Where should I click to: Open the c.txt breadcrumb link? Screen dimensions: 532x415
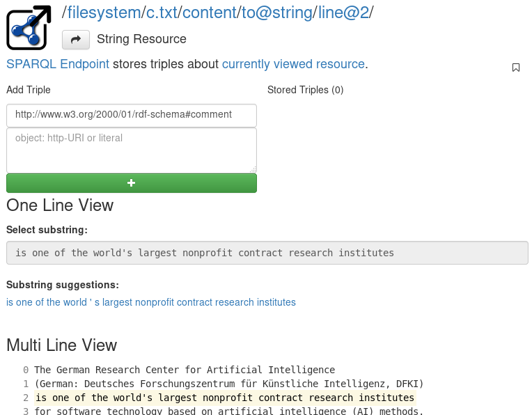pos(162,13)
